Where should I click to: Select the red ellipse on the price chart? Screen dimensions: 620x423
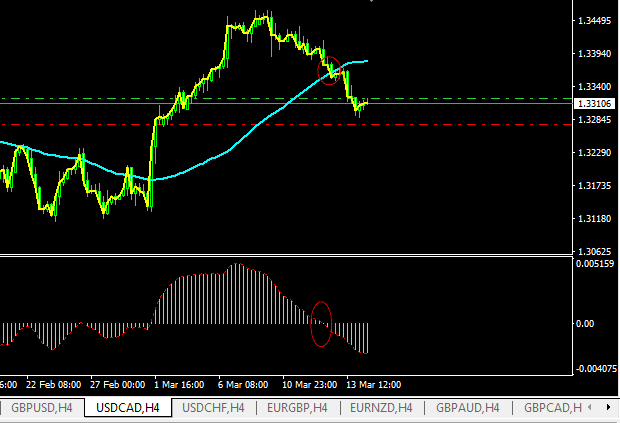coord(331,69)
